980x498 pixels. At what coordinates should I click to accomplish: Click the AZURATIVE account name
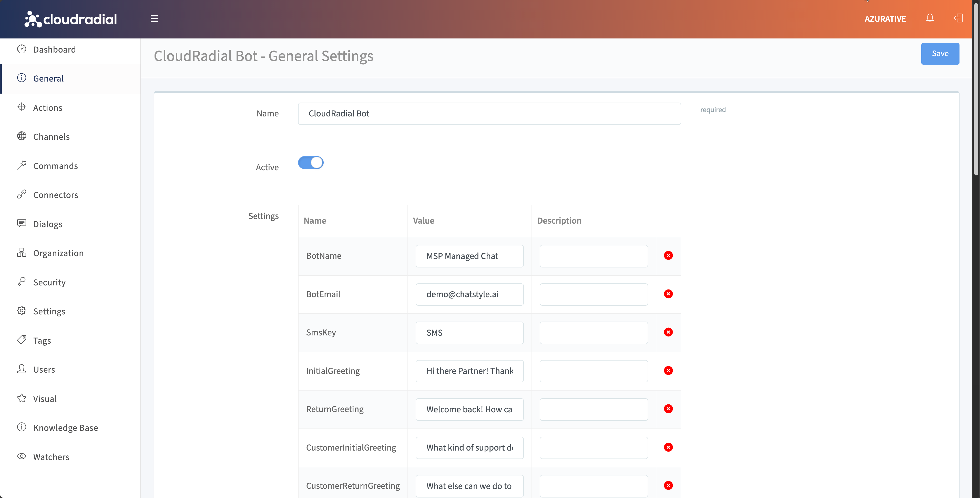885,19
